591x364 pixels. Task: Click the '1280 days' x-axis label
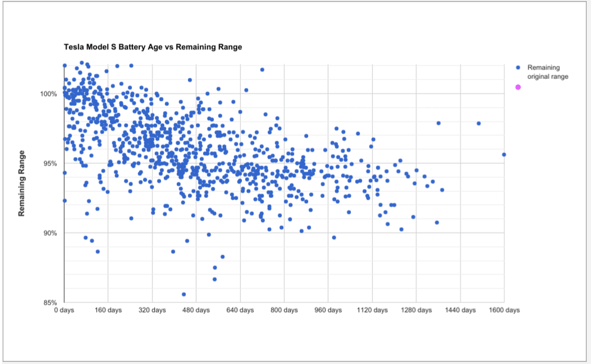coord(416,310)
